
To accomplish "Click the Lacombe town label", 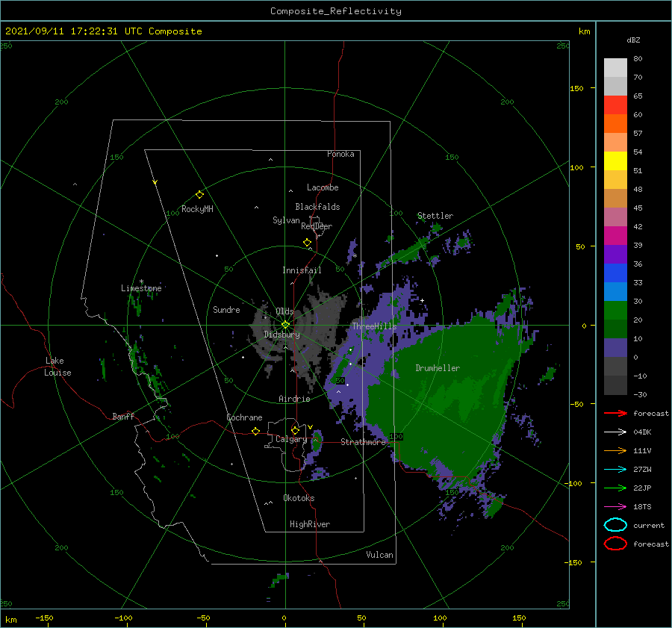I will pos(323,187).
